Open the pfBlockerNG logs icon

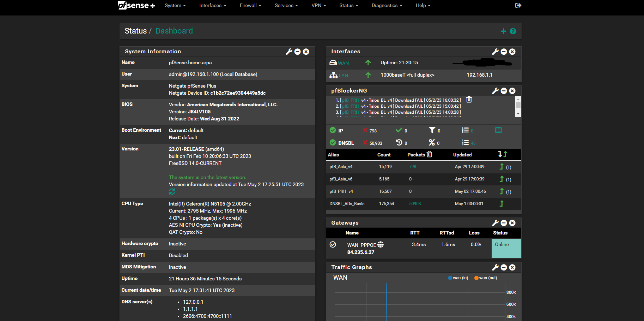(498, 130)
